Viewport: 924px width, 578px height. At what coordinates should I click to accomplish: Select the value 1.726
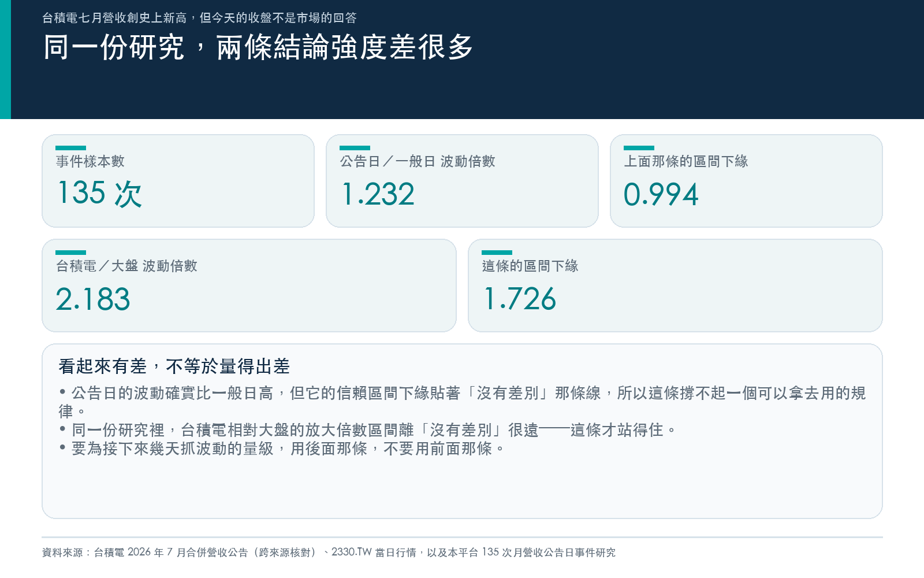click(x=520, y=299)
